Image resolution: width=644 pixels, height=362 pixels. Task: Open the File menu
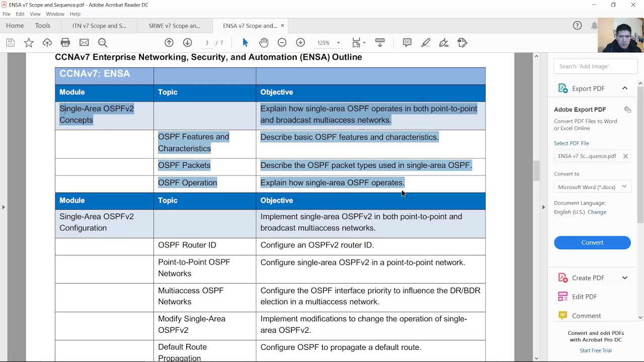(7, 14)
